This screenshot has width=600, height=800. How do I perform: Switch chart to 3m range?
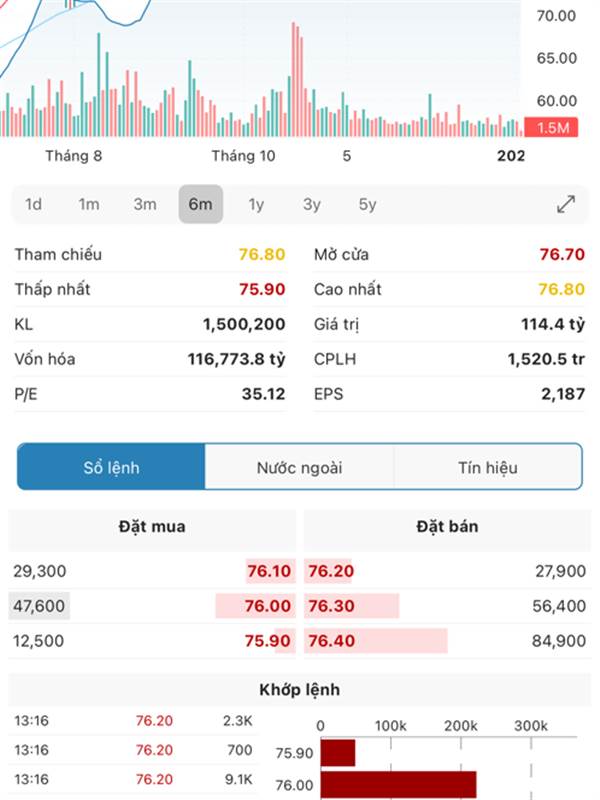click(145, 204)
